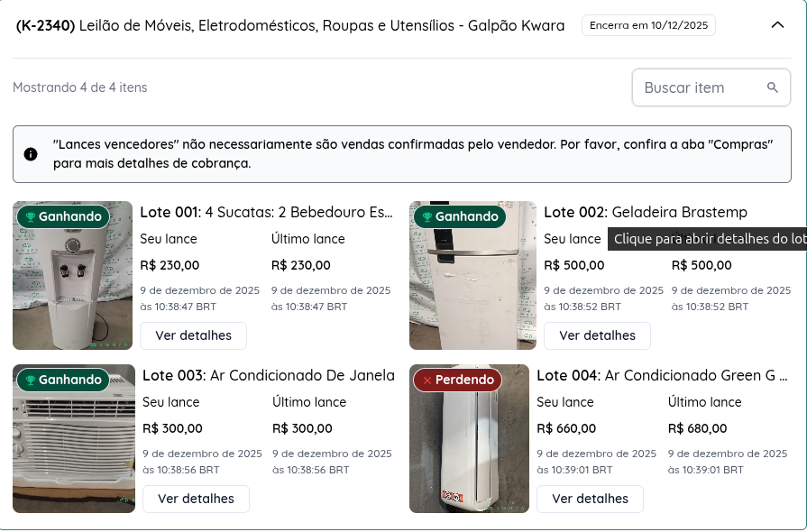Click the Encerra em 10/12/2025 date badge
The width and height of the screenshot is (807, 532).
click(x=648, y=25)
